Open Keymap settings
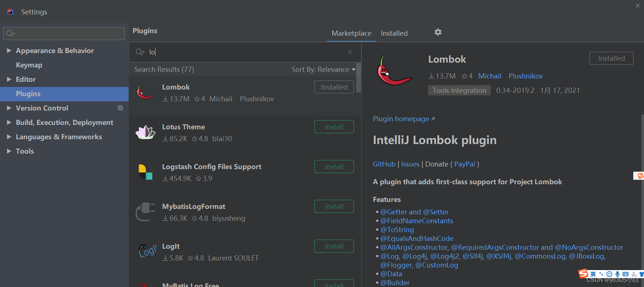This screenshot has width=644, height=287. point(29,65)
